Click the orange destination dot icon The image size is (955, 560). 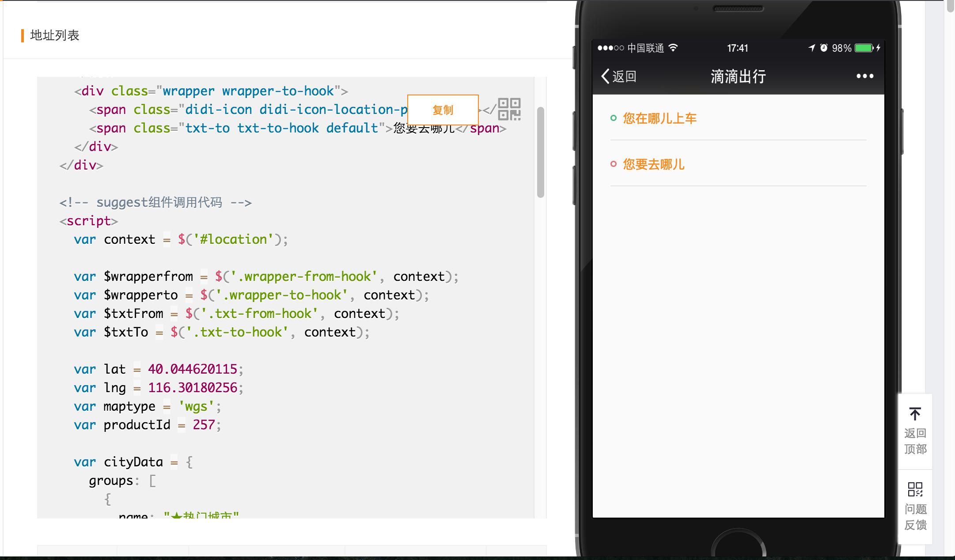coord(613,164)
